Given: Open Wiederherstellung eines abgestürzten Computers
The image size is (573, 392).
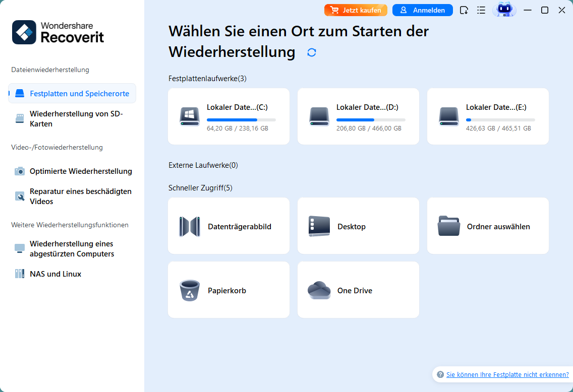Looking at the screenshot, I should (72, 248).
